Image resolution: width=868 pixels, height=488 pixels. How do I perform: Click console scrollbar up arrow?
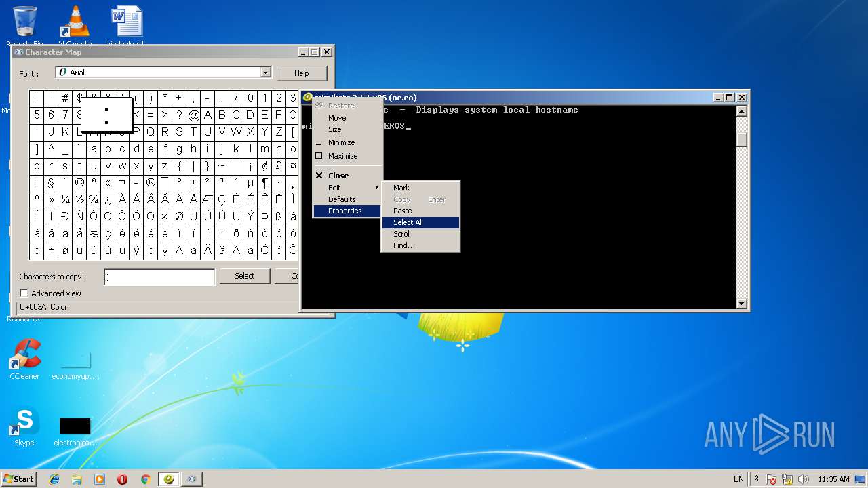click(x=742, y=111)
